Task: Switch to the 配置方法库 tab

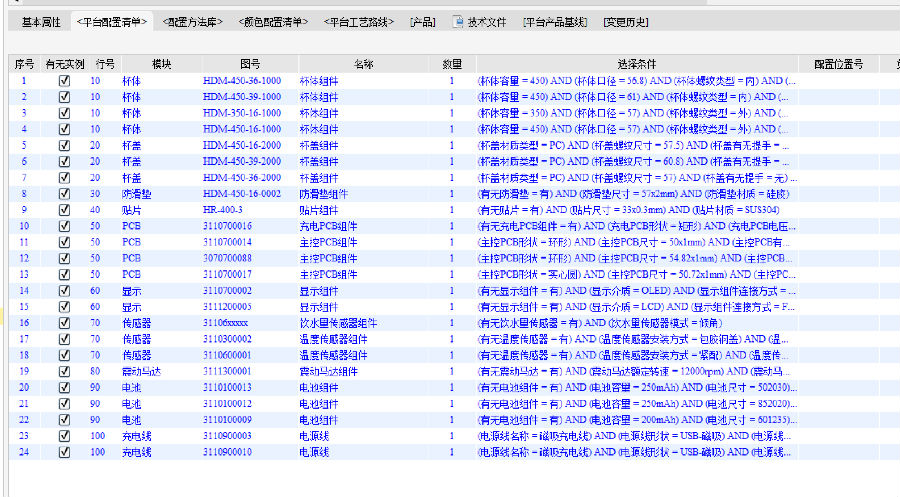Action: tap(192, 22)
